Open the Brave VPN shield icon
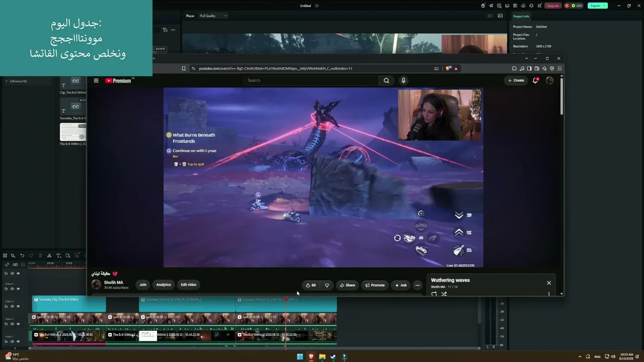 552,68
